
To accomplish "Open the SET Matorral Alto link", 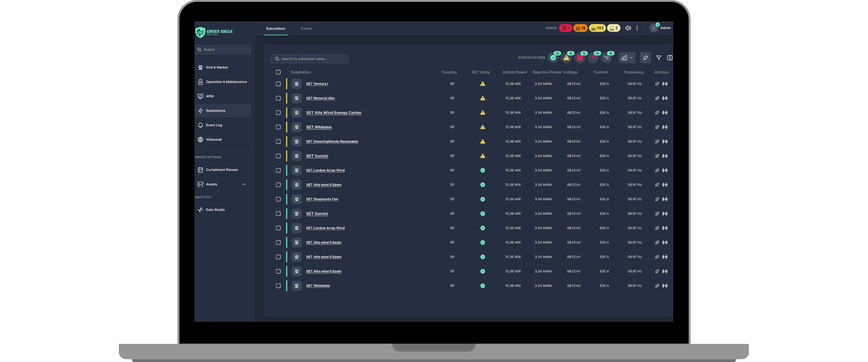I will click(x=321, y=98).
